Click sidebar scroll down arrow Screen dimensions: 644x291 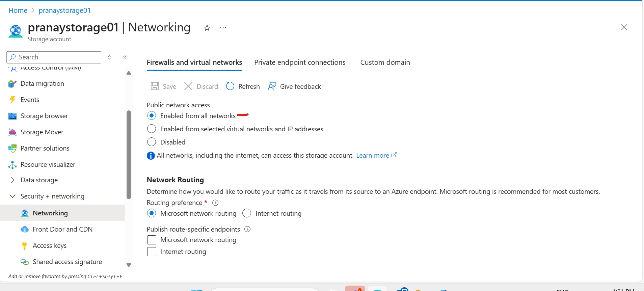[x=129, y=265]
